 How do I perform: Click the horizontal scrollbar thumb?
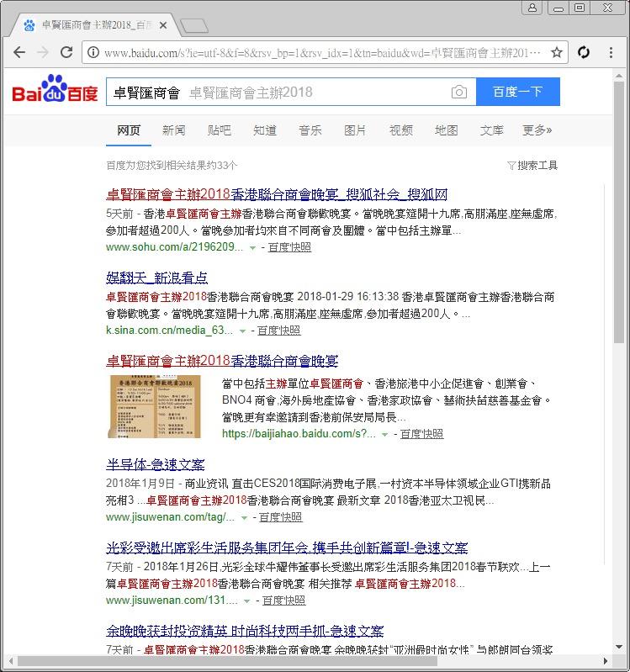pyautogui.click(x=227, y=661)
